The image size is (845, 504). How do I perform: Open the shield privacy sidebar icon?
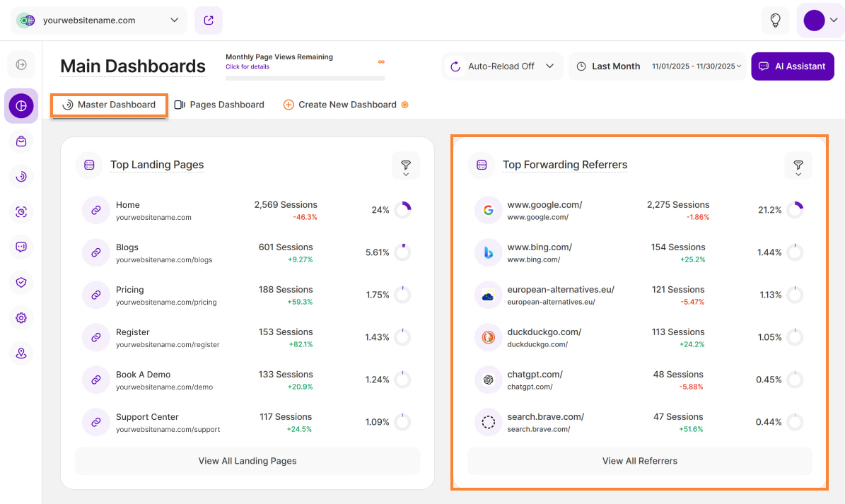point(21,283)
